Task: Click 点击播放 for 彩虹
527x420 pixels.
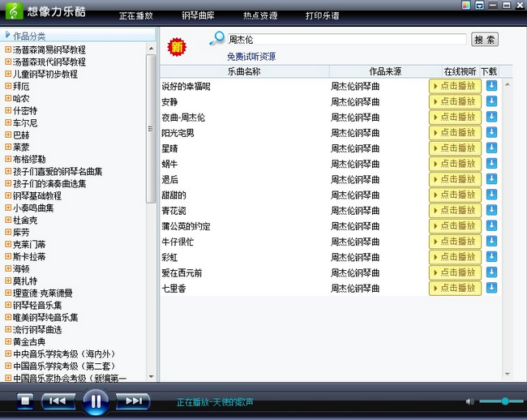Action: pos(455,257)
